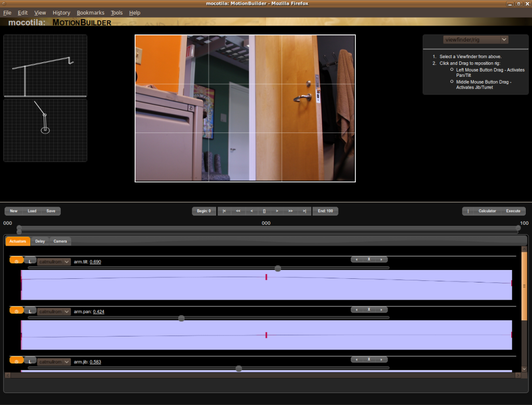This screenshot has height=405, width=532.
Task: Click the New button
Action: [14, 211]
